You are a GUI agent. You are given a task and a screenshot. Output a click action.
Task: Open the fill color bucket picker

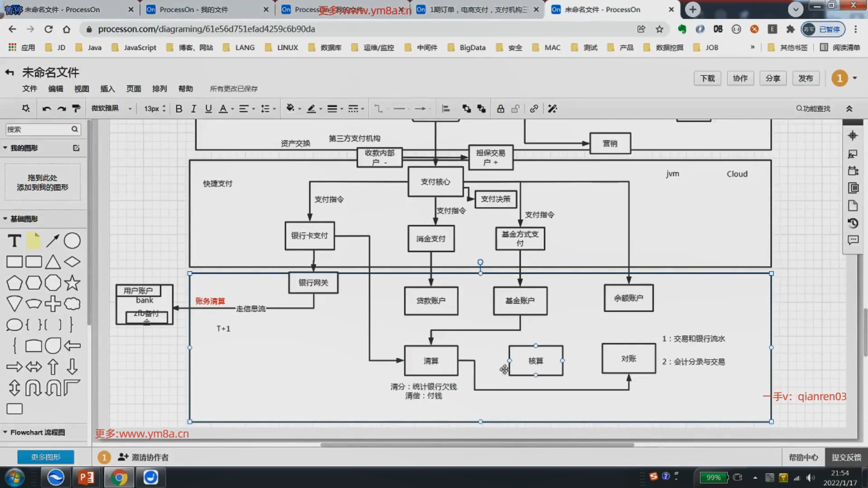pyautogui.click(x=290, y=108)
